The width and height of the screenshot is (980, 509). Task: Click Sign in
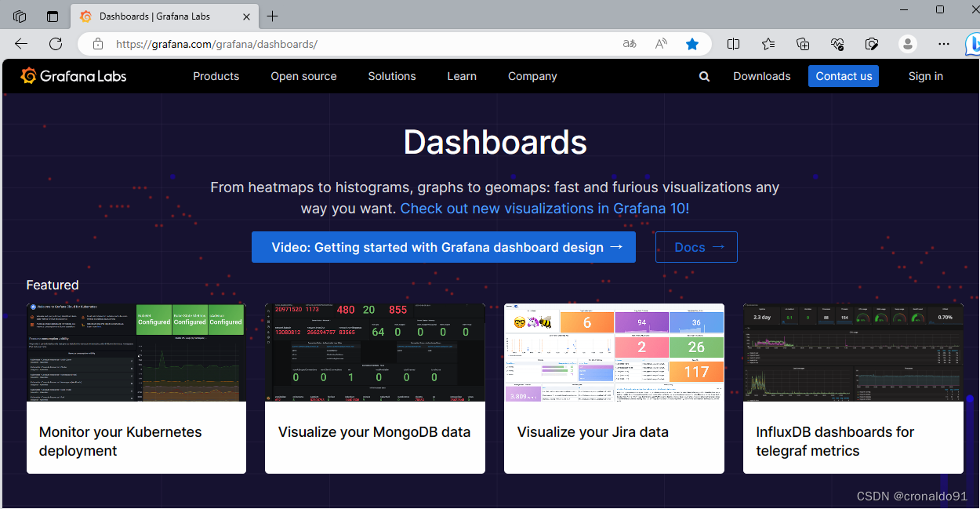[x=926, y=76]
